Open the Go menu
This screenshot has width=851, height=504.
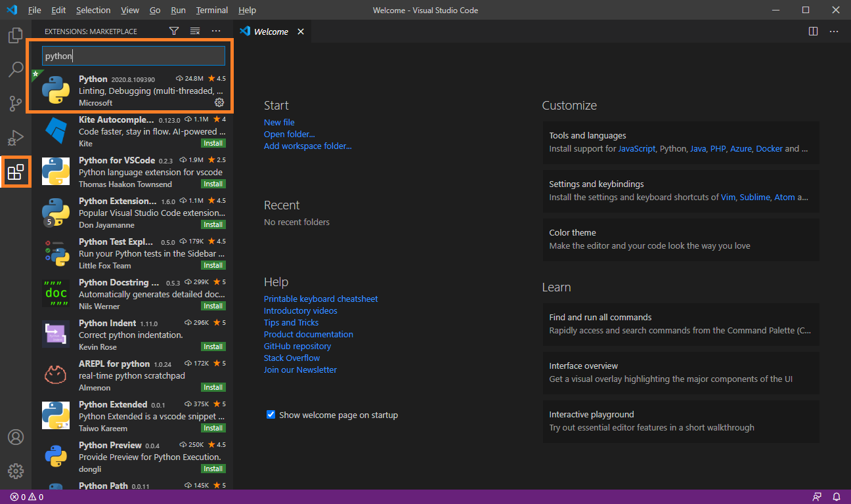[155, 10]
